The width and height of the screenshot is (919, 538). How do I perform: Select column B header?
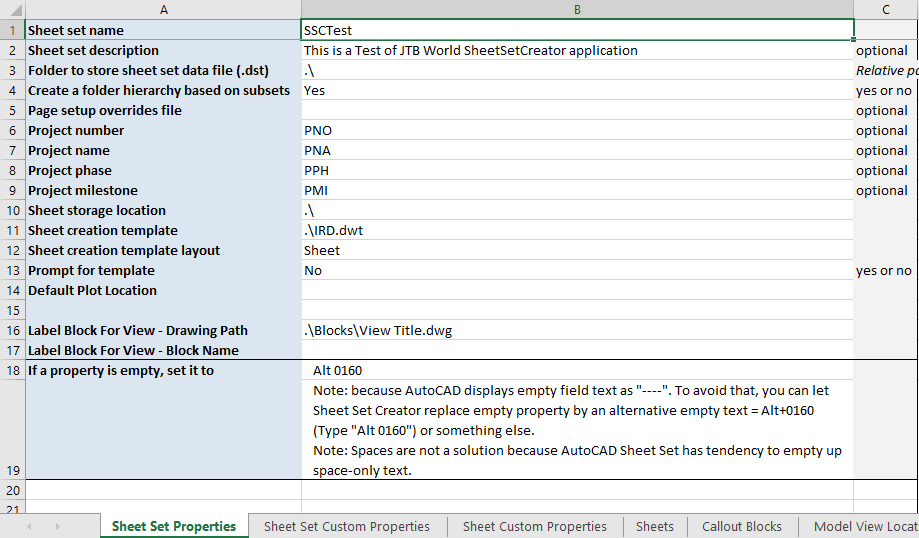(x=577, y=9)
